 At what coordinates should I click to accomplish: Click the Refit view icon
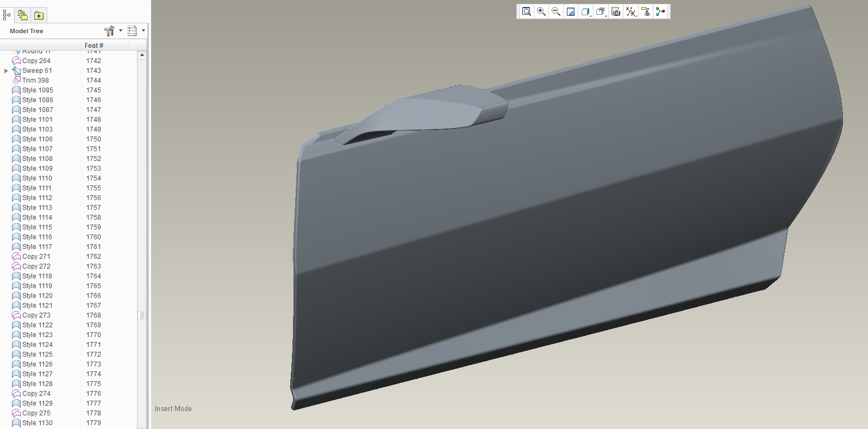[x=526, y=11]
